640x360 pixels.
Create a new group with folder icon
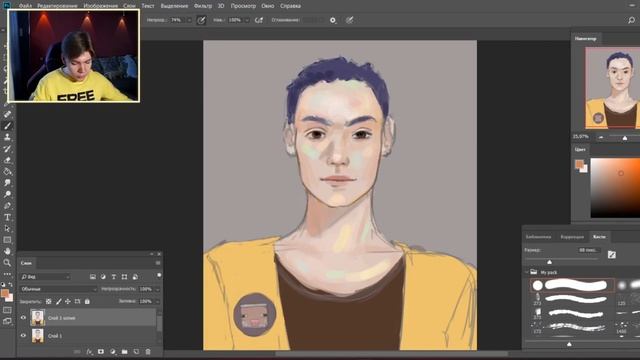coord(124,351)
